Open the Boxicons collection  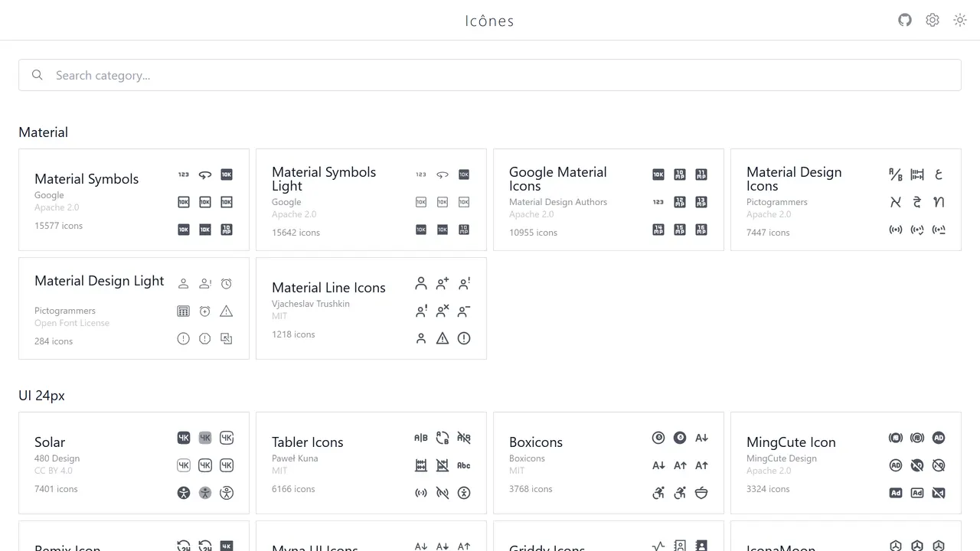click(609, 463)
